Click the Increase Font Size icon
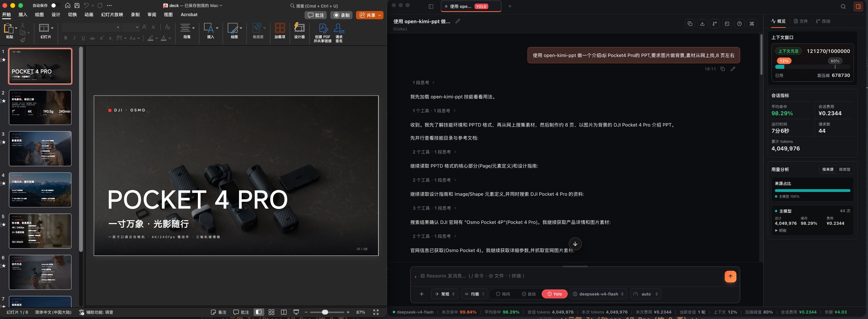Image resolution: width=868 pixels, height=319 pixels. click(x=145, y=27)
